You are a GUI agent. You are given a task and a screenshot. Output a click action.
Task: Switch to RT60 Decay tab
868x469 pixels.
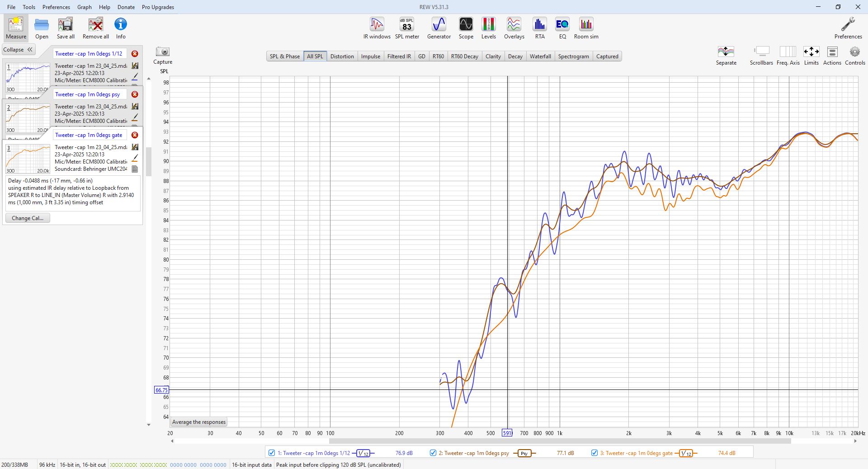(x=464, y=56)
